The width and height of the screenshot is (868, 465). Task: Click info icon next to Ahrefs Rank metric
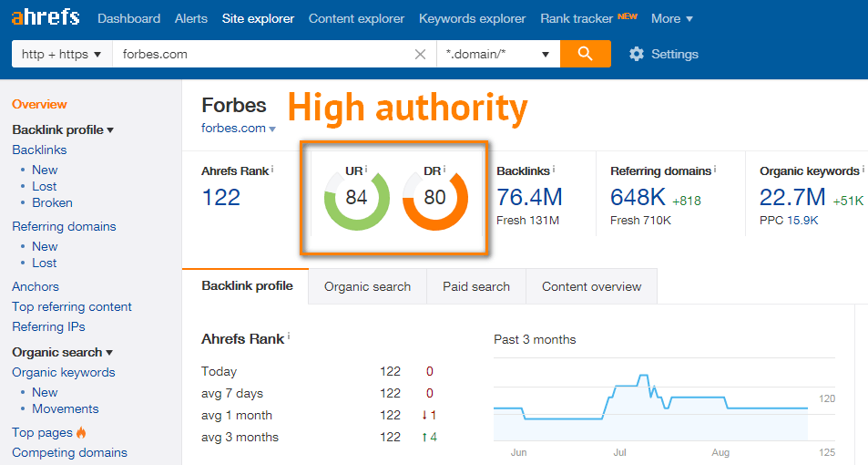point(272,169)
